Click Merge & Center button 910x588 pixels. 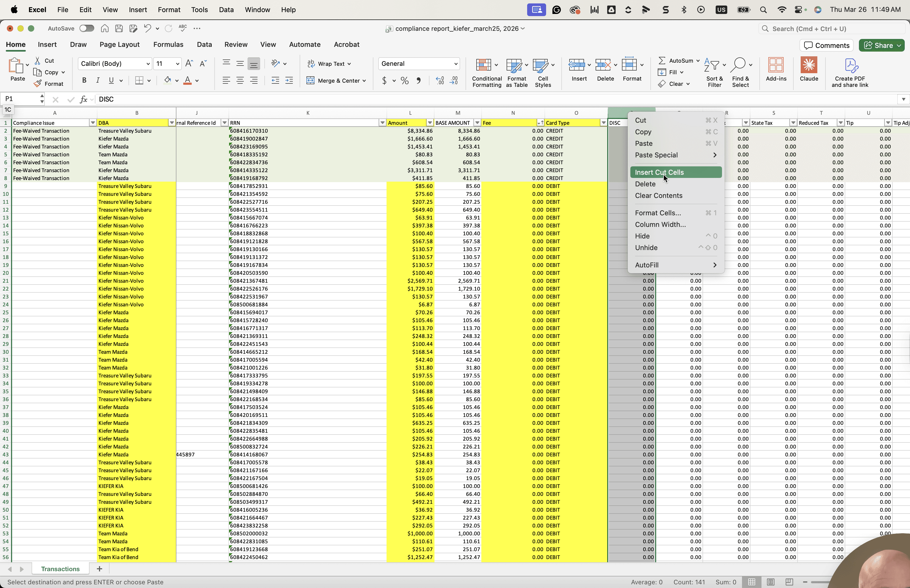point(336,81)
